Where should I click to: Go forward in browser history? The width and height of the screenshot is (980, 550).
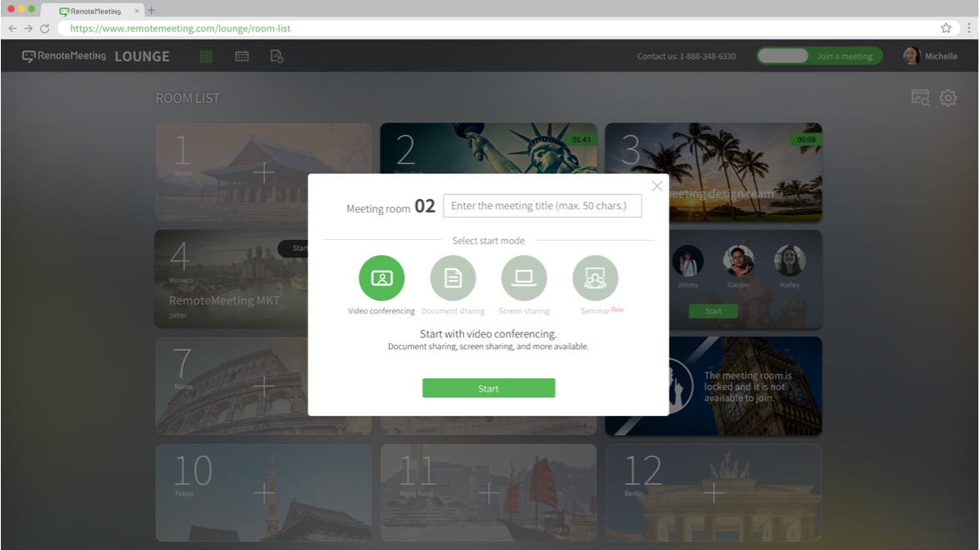[x=28, y=28]
